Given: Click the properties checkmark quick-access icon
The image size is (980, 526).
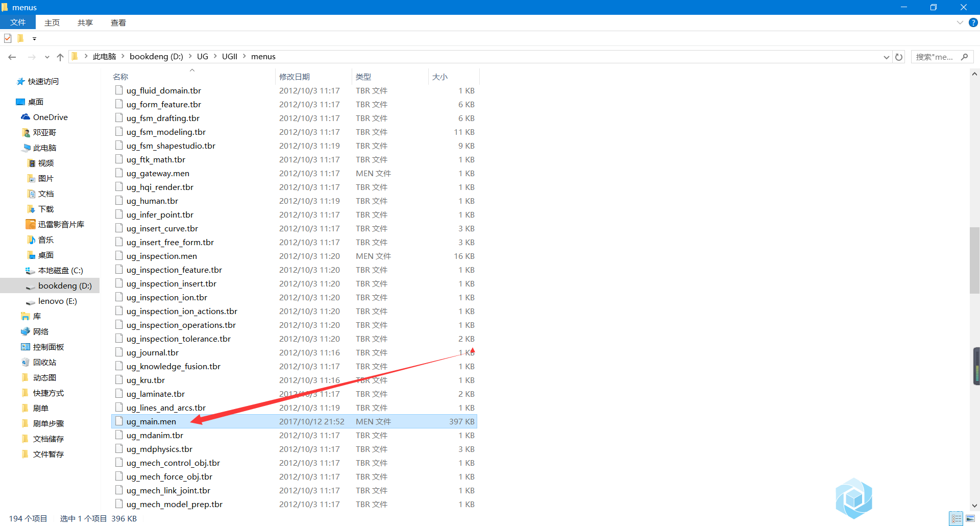Looking at the screenshot, I should point(8,38).
